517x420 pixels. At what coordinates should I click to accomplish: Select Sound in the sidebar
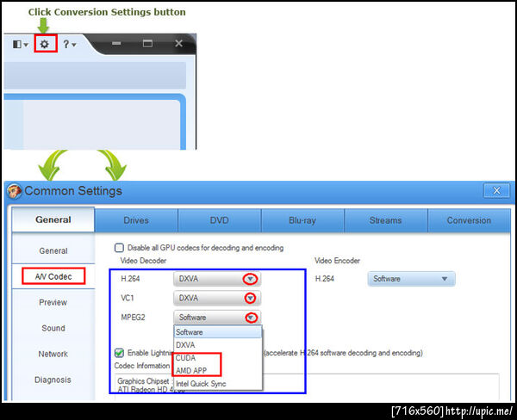(53, 328)
